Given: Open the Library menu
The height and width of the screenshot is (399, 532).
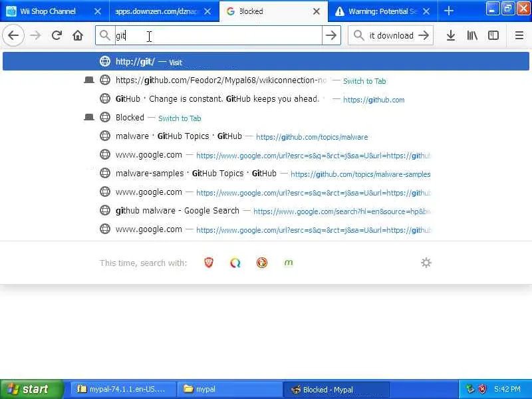Looking at the screenshot, I should [472, 35].
